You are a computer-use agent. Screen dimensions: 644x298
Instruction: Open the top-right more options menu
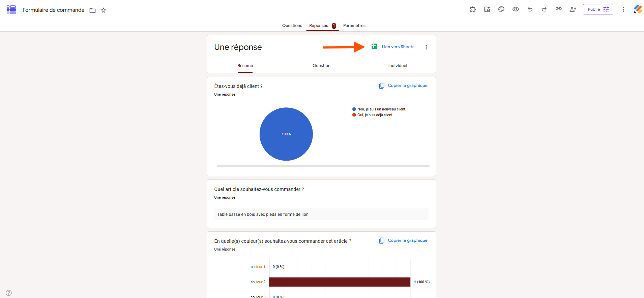pyautogui.click(x=623, y=9)
